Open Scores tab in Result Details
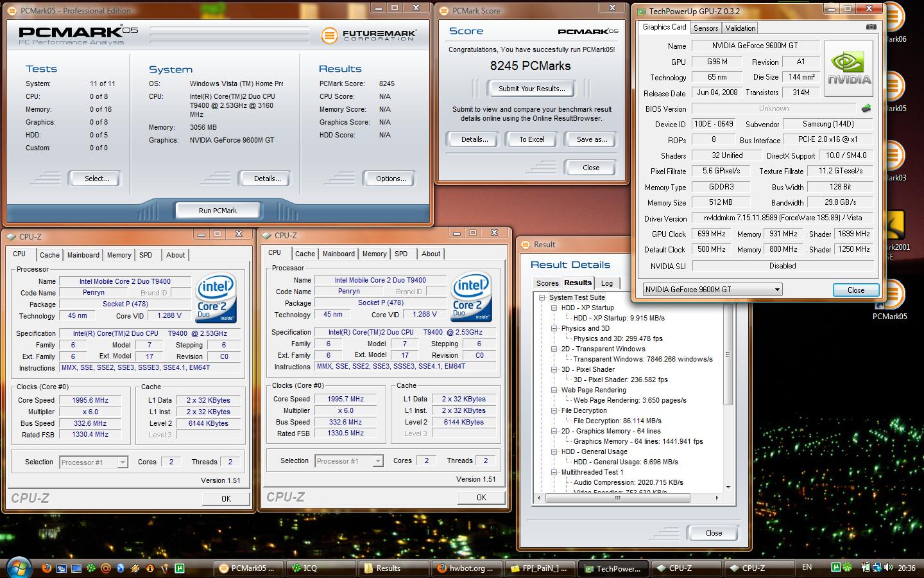Image resolution: width=924 pixels, height=578 pixels. (547, 283)
